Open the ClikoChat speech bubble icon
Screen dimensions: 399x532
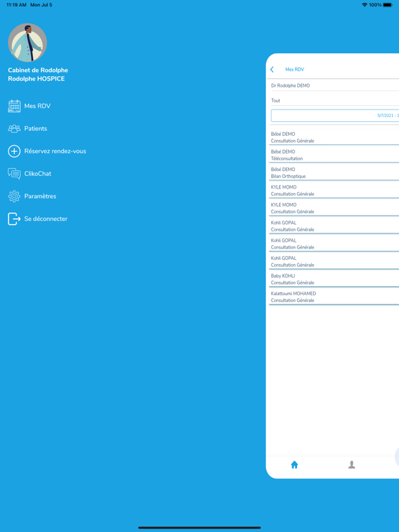coord(15,174)
